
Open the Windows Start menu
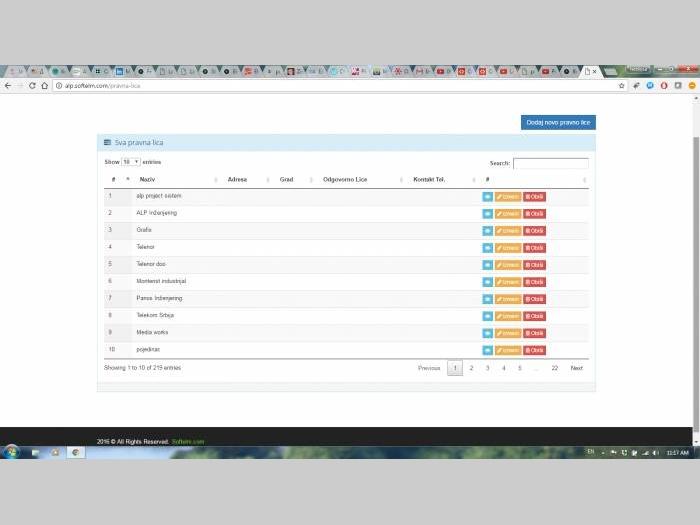[x=11, y=452]
